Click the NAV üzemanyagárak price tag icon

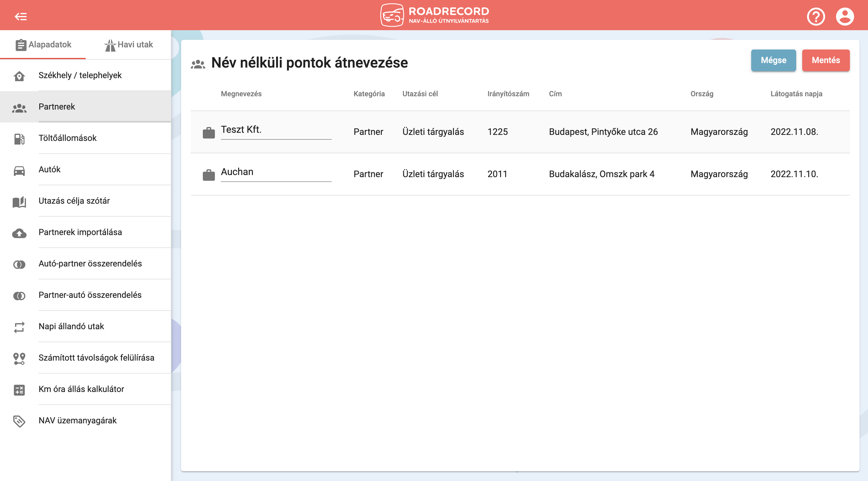(19, 421)
